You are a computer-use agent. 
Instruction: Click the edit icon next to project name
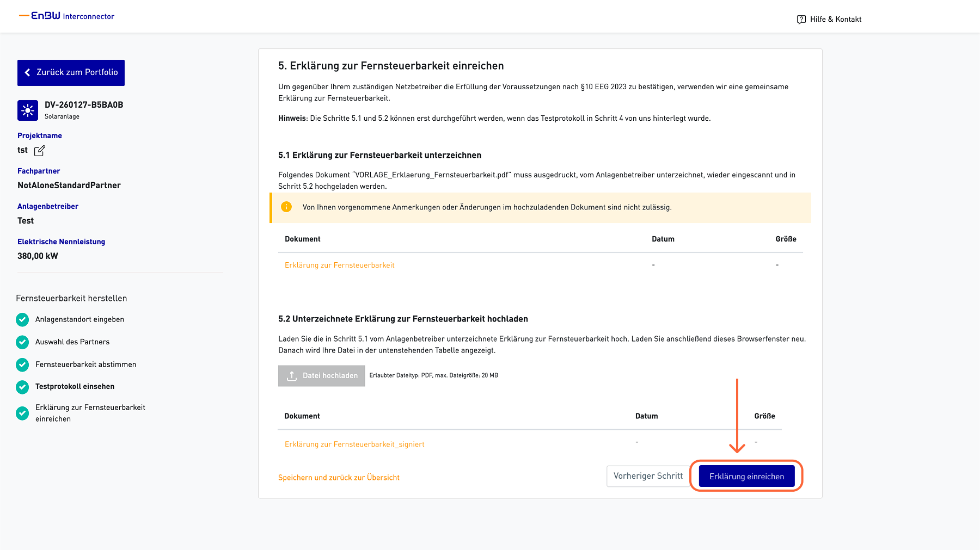40,151
